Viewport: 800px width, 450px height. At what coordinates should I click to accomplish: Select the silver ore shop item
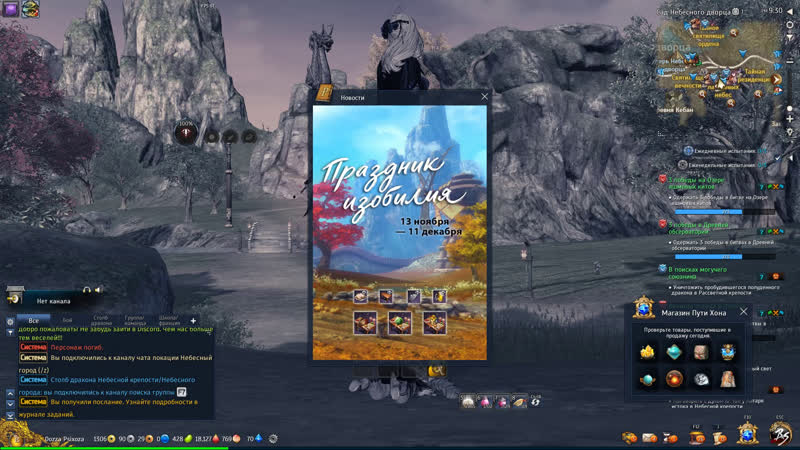click(x=701, y=380)
